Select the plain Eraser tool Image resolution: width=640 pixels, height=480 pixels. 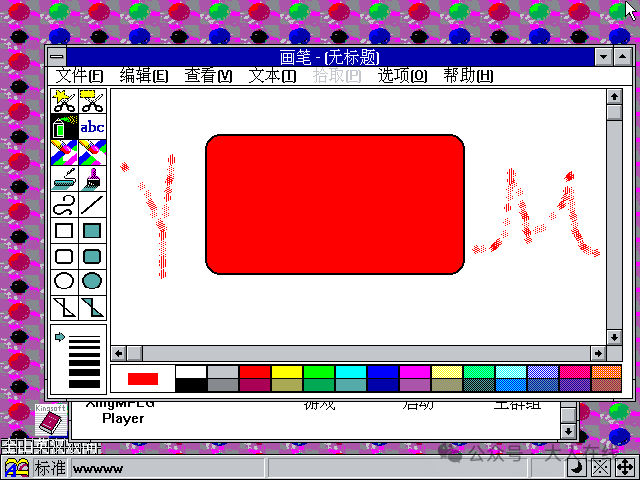[93, 153]
